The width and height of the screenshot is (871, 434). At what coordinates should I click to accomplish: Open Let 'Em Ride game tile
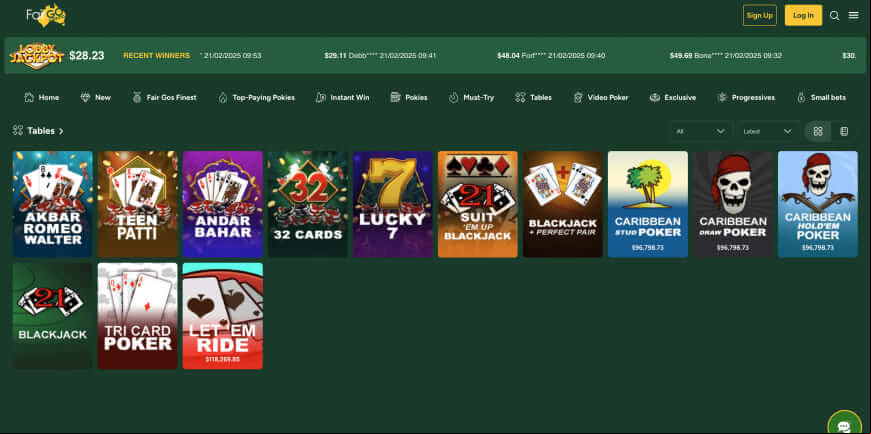[x=223, y=316]
